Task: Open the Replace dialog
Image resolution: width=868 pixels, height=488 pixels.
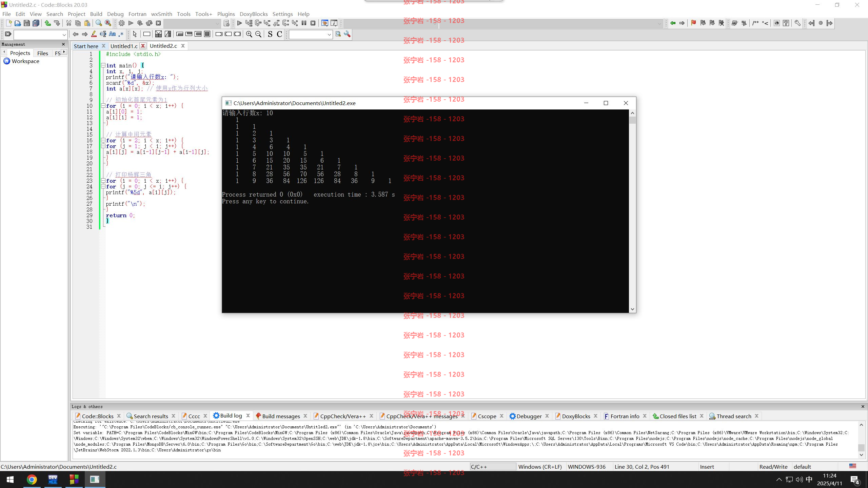Action: point(108,23)
